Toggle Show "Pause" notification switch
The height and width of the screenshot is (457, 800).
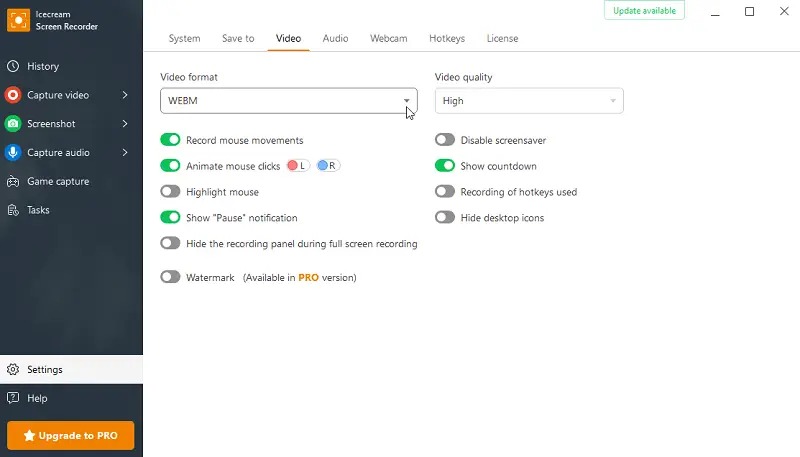[170, 217]
